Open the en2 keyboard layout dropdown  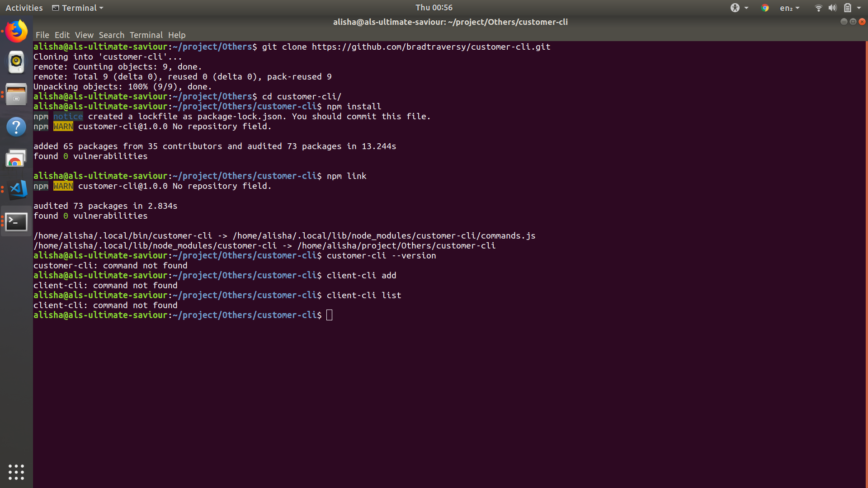(789, 8)
